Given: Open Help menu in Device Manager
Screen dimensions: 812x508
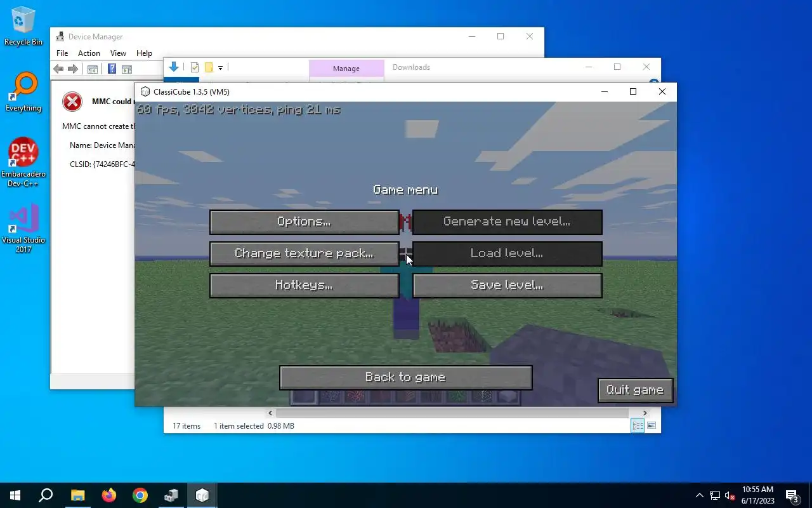Looking at the screenshot, I should tap(144, 53).
